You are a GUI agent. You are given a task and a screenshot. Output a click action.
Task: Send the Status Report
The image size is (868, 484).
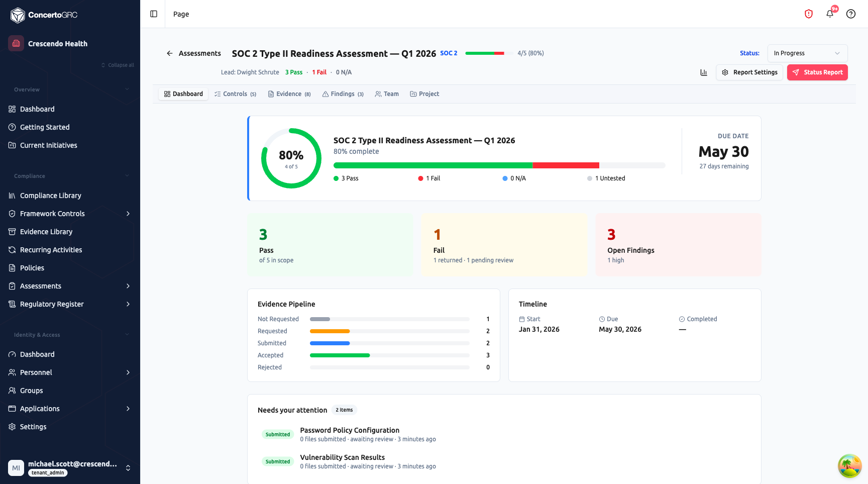[817, 72]
